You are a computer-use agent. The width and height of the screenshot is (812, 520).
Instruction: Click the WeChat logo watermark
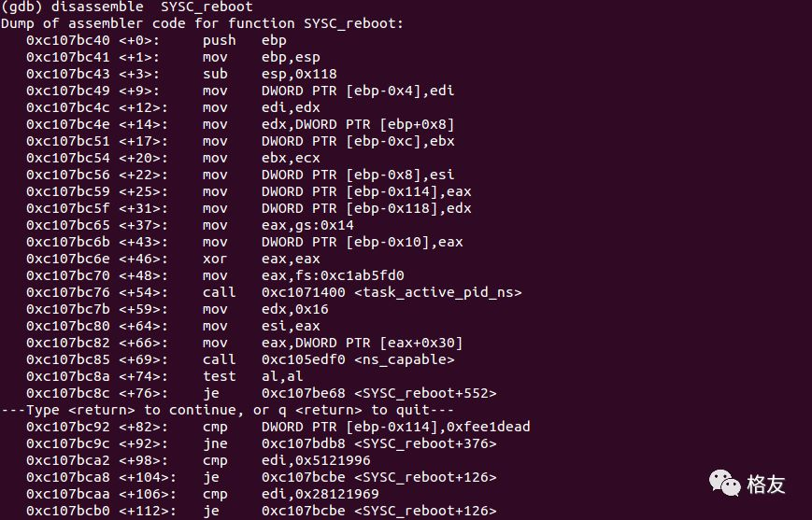[724, 483]
